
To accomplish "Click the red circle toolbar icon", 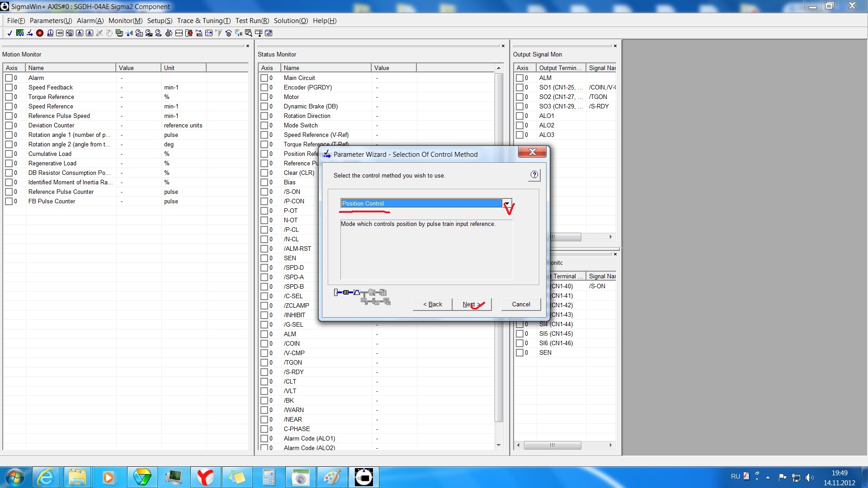I will click(40, 33).
